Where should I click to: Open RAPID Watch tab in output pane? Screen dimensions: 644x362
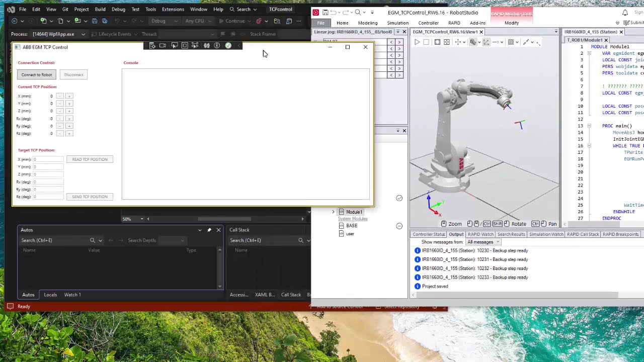(481, 234)
